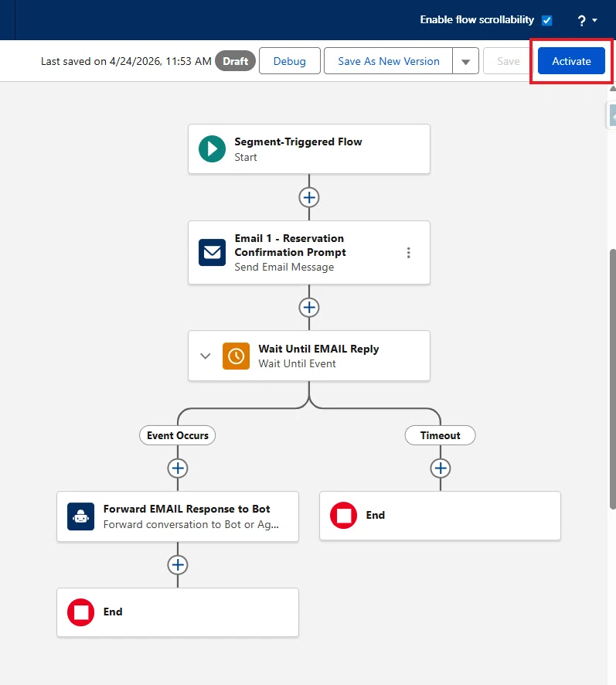This screenshot has width=616, height=685.
Task: Click the orange Wait Until Event clock icon
Action: click(x=236, y=356)
